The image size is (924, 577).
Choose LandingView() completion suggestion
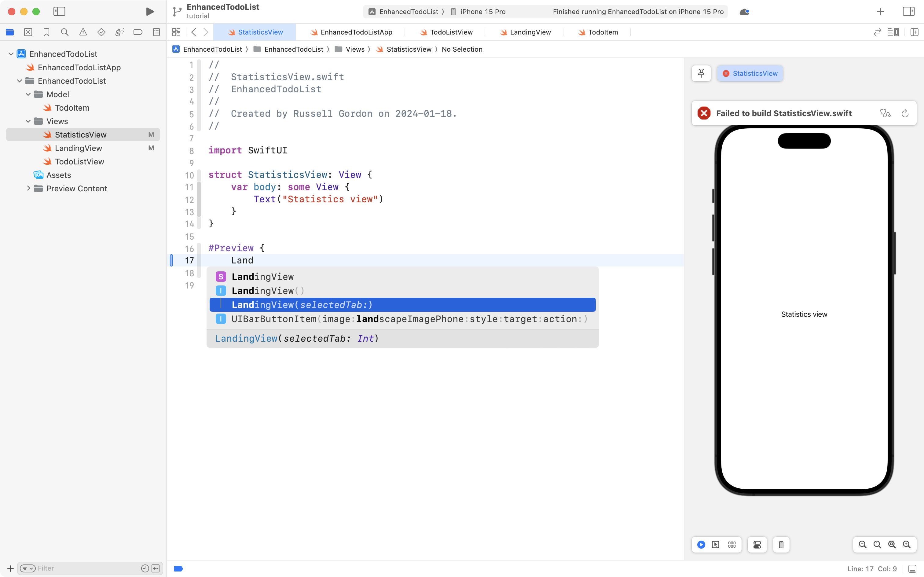[267, 291]
